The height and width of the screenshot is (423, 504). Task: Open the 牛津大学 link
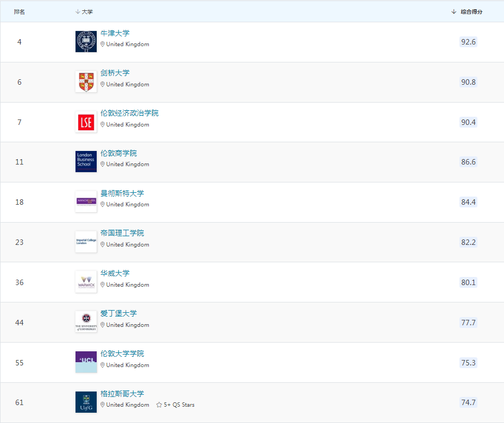[x=115, y=33]
